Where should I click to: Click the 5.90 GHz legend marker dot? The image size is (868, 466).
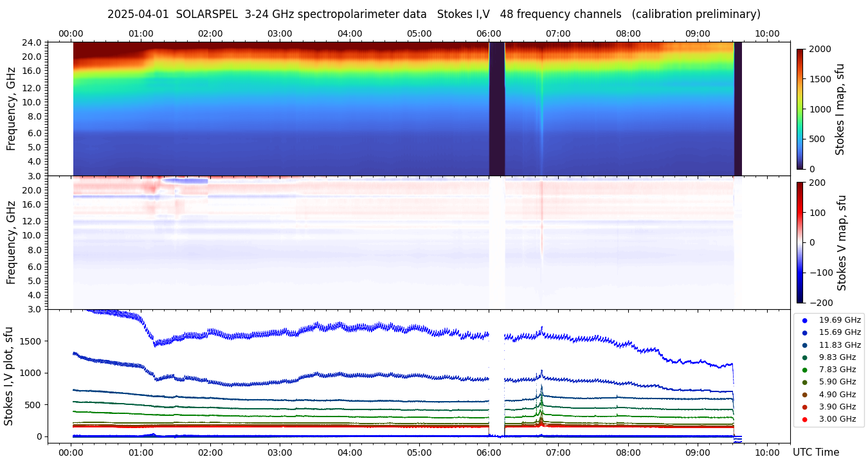pyautogui.click(x=804, y=382)
